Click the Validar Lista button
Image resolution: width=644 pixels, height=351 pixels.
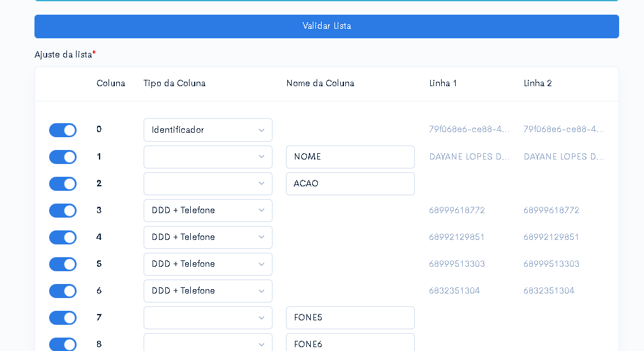coord(327,26)
